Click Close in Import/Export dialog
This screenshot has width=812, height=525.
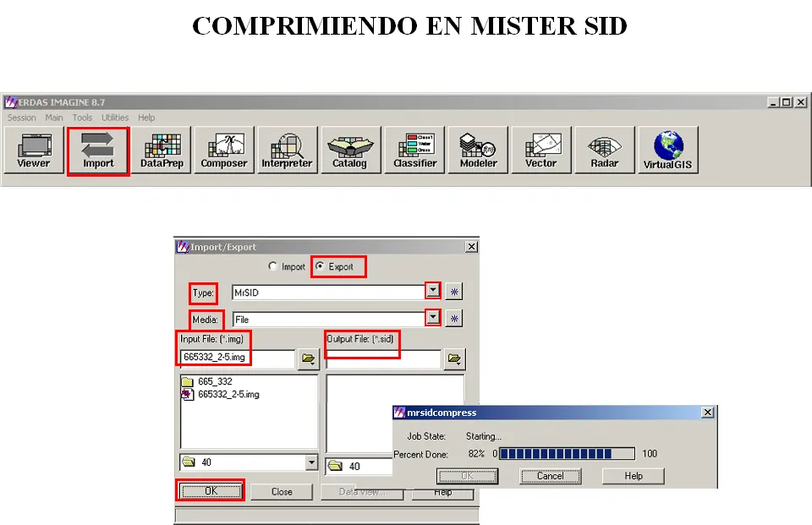point(282,491)
